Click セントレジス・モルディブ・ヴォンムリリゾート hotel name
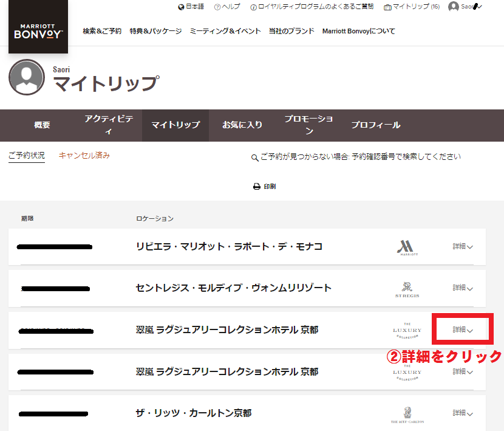Screen dimensions: 504x431 click(234, 288)
